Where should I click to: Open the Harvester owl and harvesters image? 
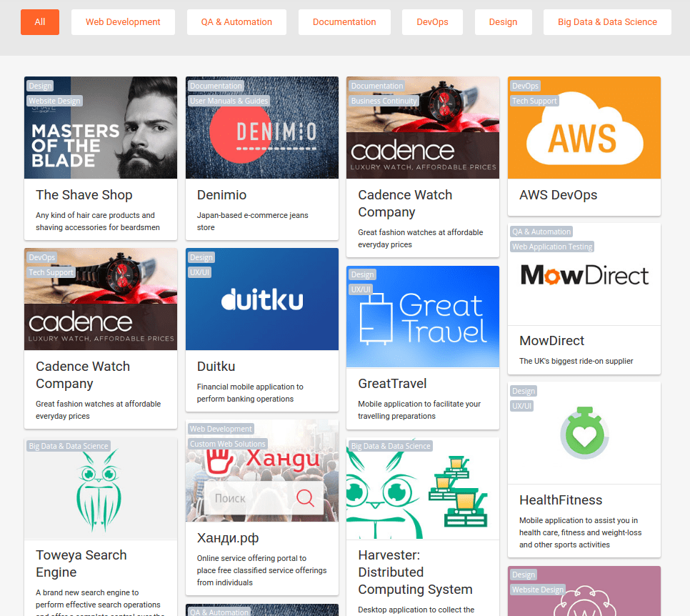423,489
